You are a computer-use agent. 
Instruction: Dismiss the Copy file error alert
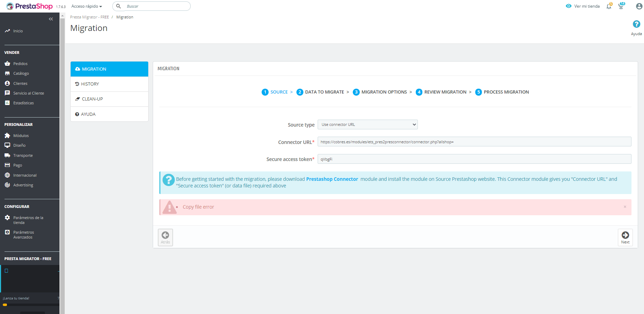click(625, 207)
